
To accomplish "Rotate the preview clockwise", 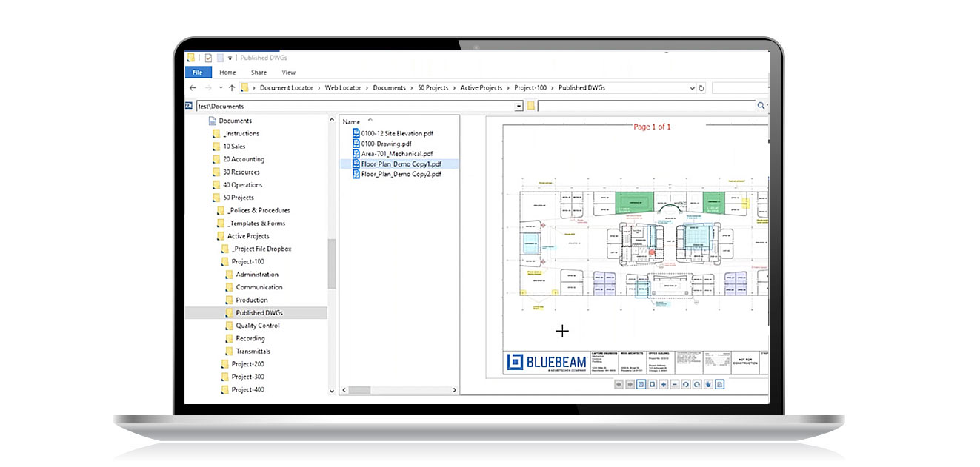I will pyautogui.click(x=697, y=385).
